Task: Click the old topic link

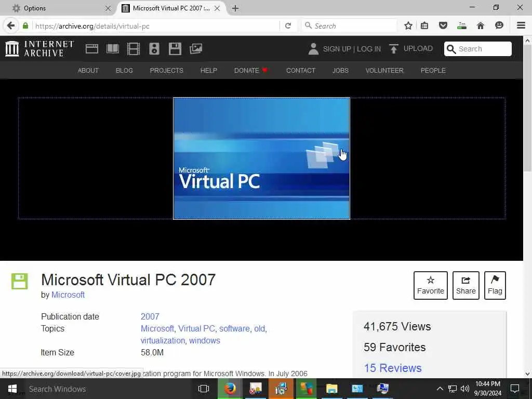Action: pos(261,329)
